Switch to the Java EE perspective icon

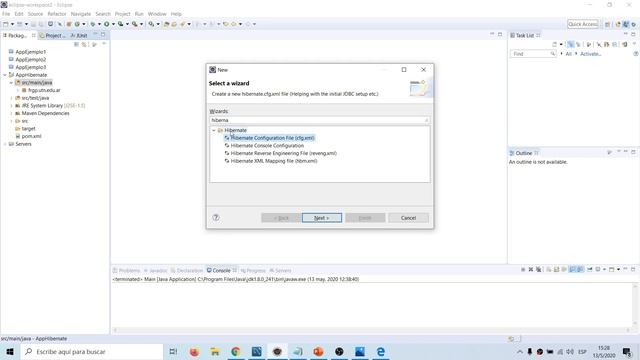click(618, 24)
